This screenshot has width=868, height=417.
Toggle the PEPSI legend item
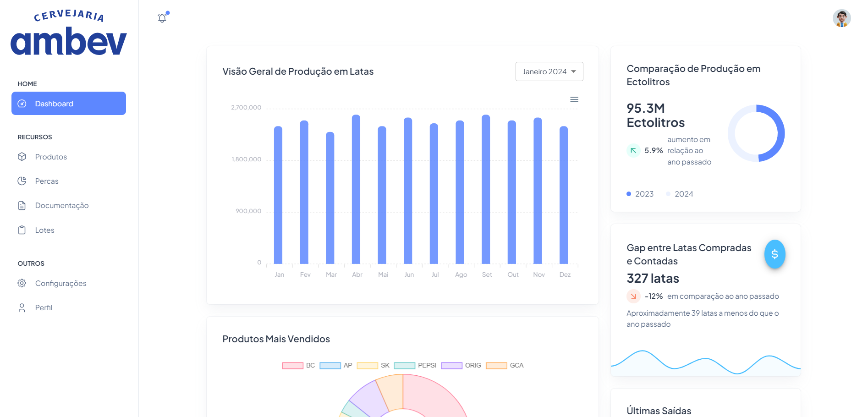tap(415, 365)
